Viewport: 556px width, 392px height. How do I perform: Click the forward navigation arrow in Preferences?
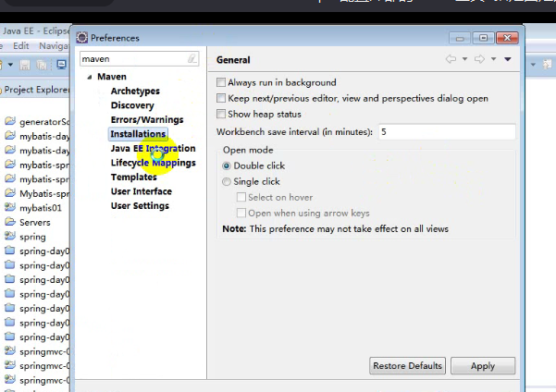479,59
